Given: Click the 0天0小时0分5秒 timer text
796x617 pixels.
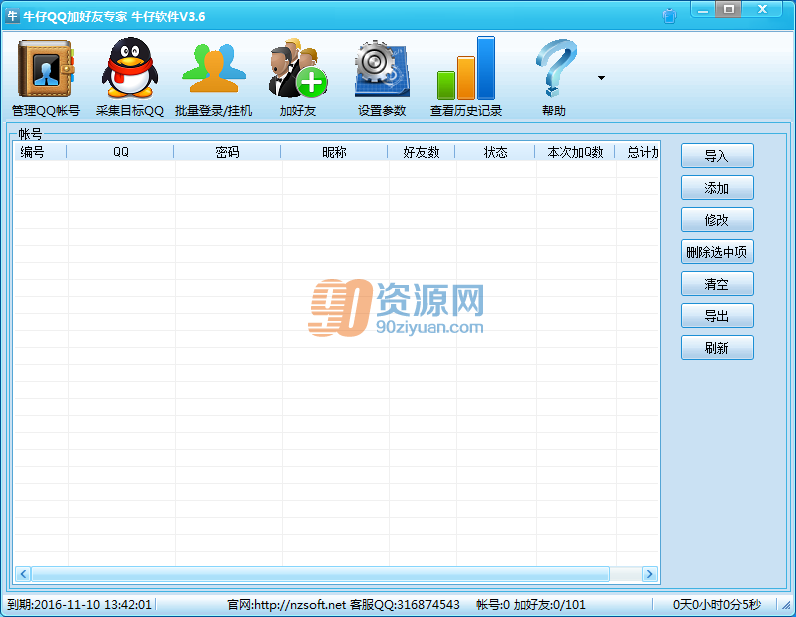Looking at the screenshot, I should pyautogui.click(x=716, y=604).
